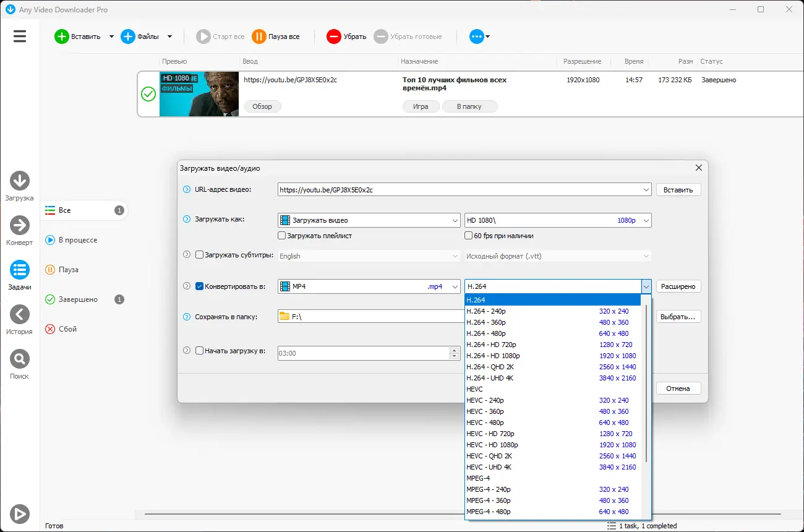
Task: Click the 'В папку' button
Action: tap(469, 106)
